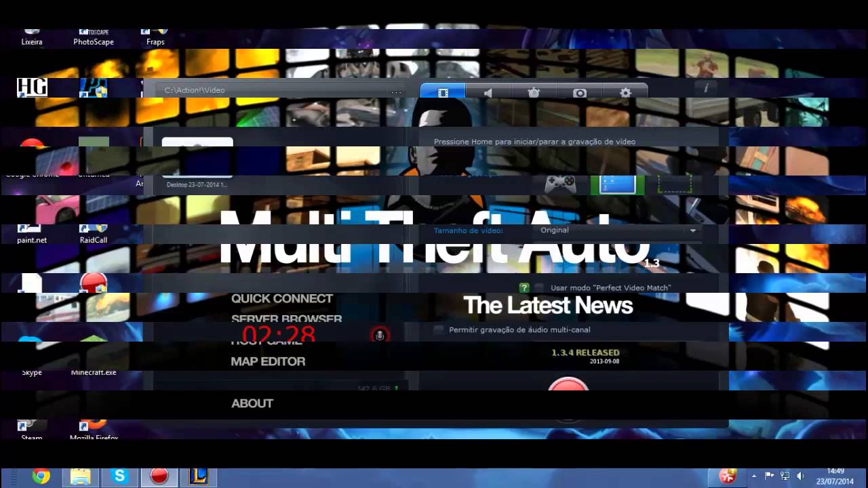Click the green help question mark icon
The height and width of the screenshot is (488, 868).
[524, 287]
